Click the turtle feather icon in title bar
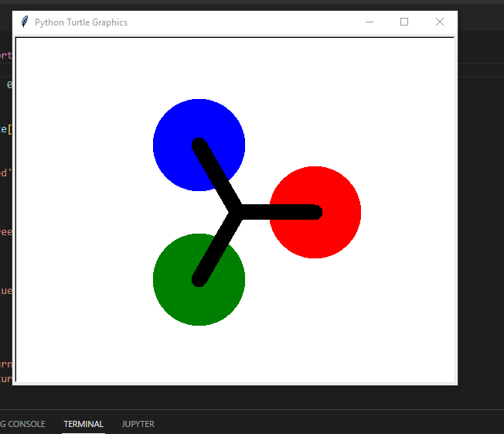Viewport: 504px width, 434px height. point(25,22)
